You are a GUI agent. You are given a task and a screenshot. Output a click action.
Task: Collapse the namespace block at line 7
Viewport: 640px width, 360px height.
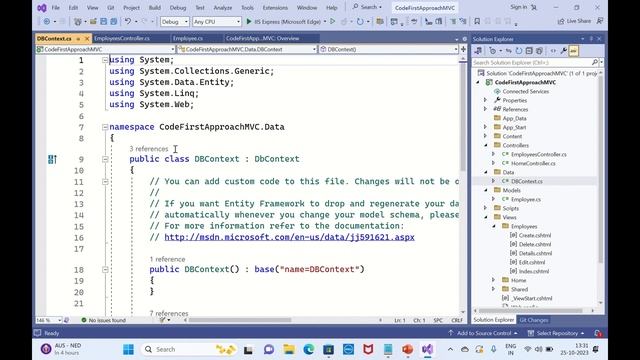(x=105, y=127)
